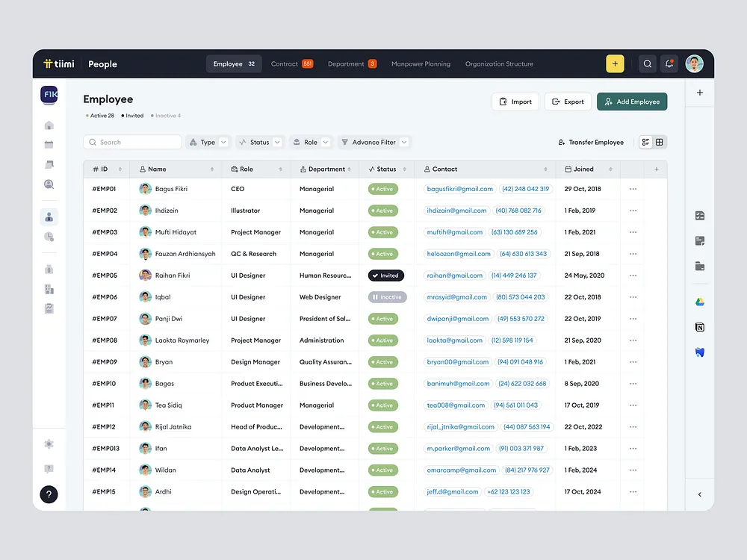747x560 pixels.
Task: Toggle the Invited employees filter pill
Action: point(133,116)
